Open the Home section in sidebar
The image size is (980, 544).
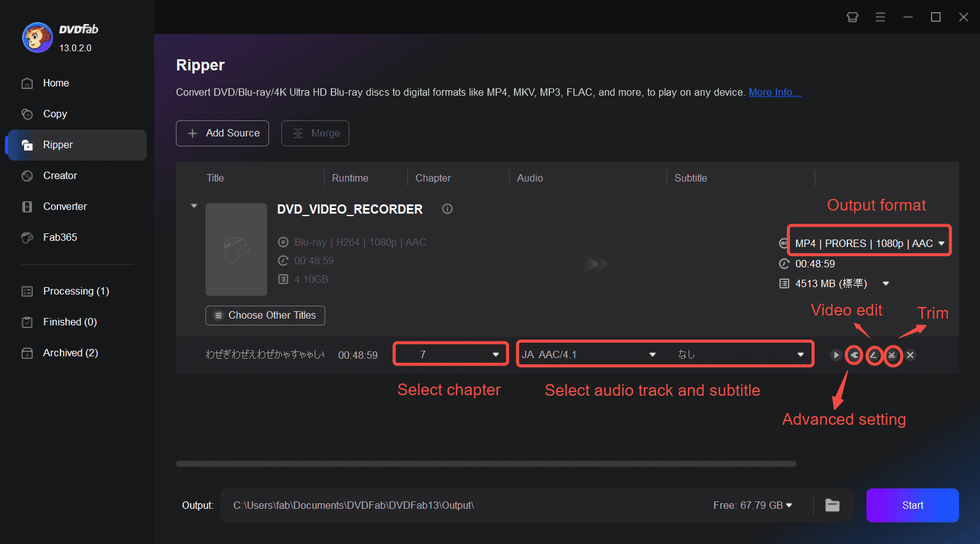[x=56, y=83]
